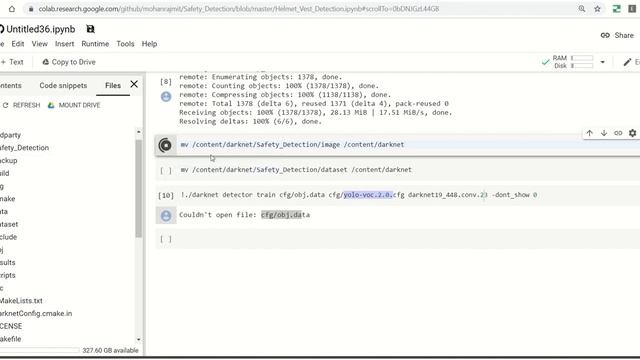The width and height of the screenshot is (640, 360).
Task: Run the mv dataset cell bracket
Action: (166, 170)
